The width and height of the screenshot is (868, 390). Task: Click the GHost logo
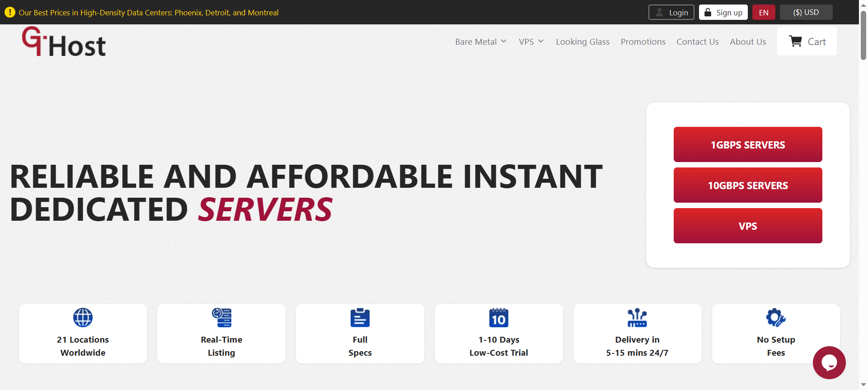(x=64, y=42)
